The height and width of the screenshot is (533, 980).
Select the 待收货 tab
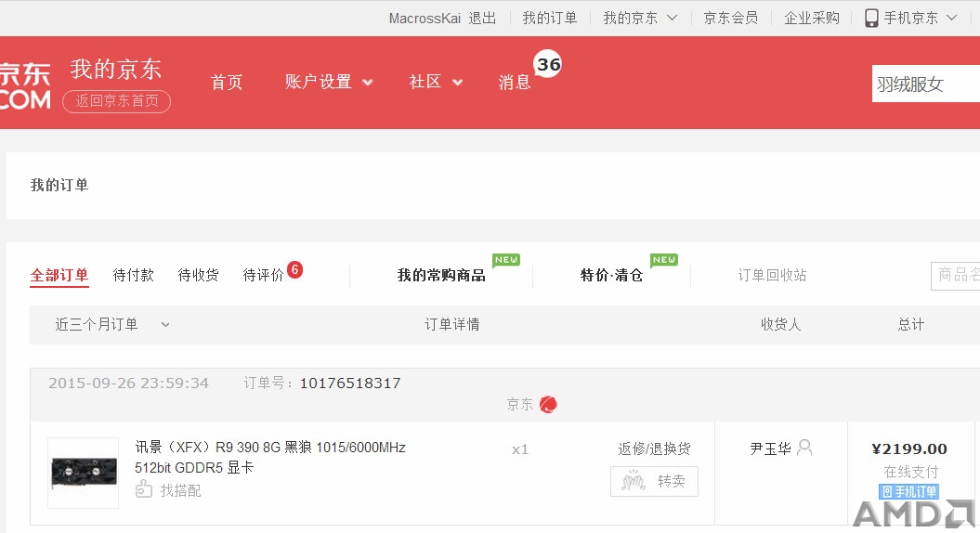[x=198, y=275]
